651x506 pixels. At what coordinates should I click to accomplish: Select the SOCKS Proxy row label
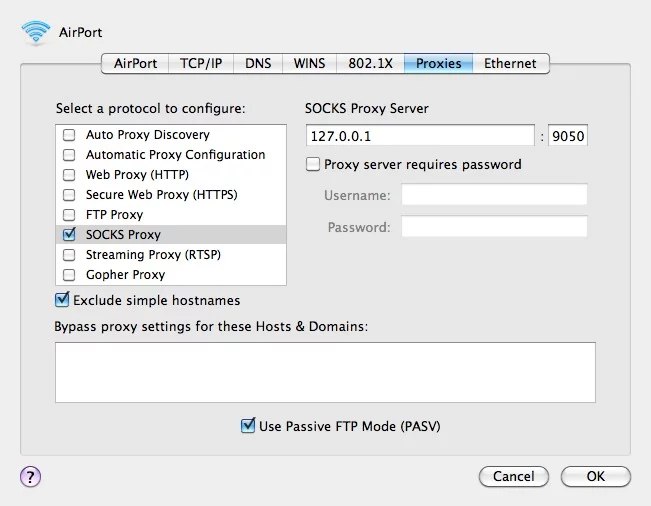(123, 235)
